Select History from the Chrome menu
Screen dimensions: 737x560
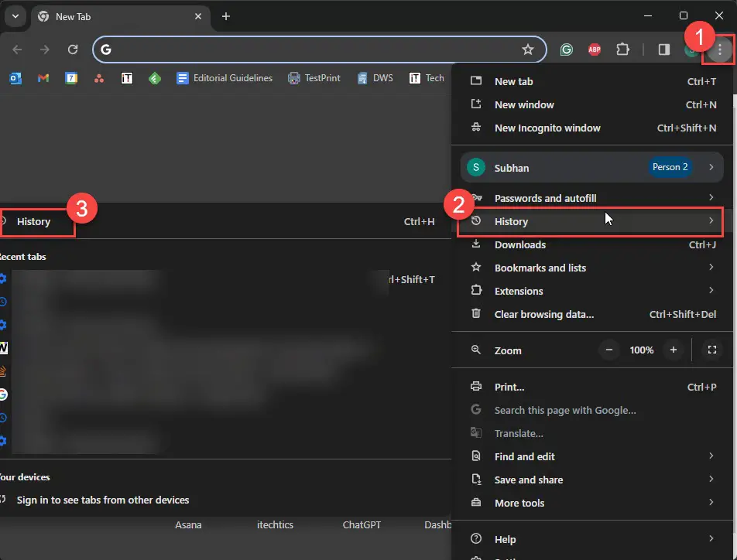coord(512,221)
